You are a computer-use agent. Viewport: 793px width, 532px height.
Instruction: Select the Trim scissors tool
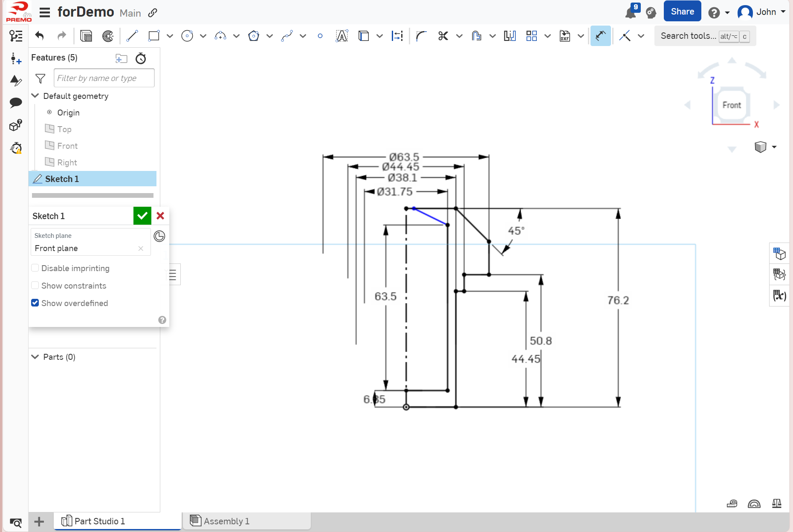(443, 36)
